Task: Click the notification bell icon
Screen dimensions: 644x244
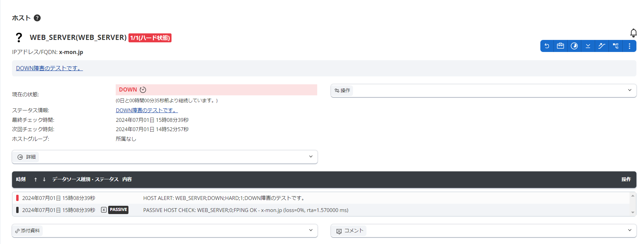Action: point(633,33)
